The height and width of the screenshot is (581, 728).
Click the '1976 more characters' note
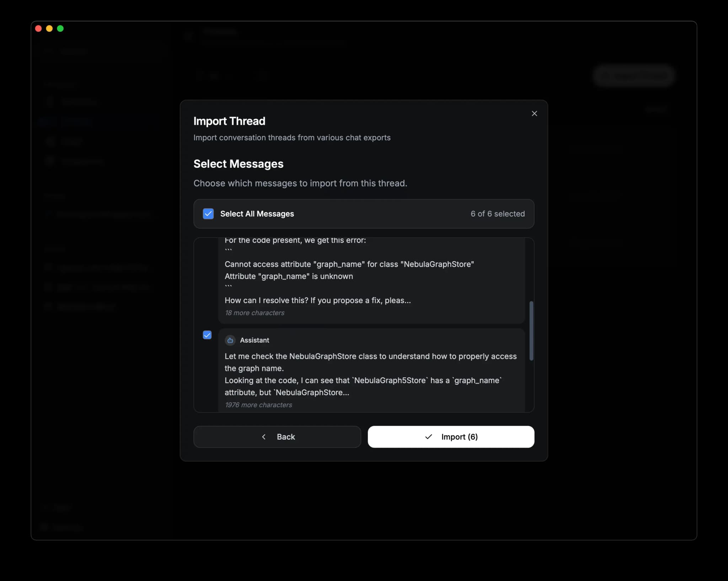point(258,405)
